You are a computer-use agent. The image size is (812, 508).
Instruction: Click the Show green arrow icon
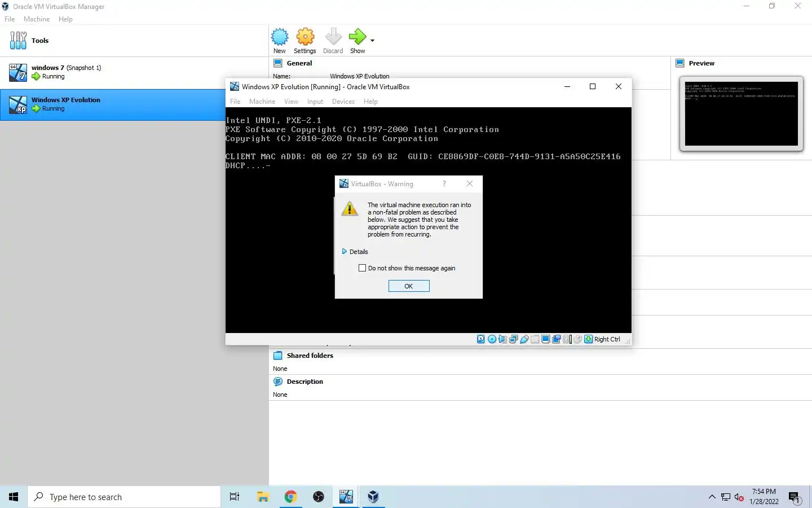point(358,37)
